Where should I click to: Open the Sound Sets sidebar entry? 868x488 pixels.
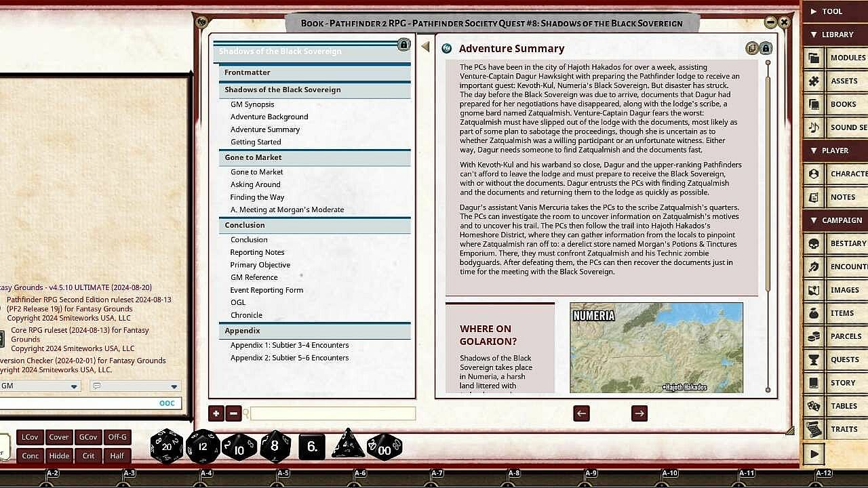(x=835, y=127)
